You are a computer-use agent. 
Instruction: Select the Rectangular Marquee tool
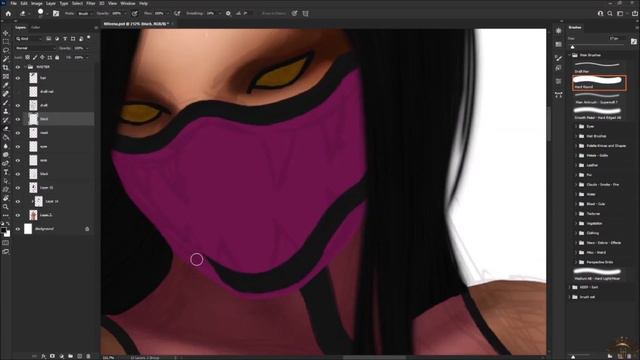click(6, 42)
